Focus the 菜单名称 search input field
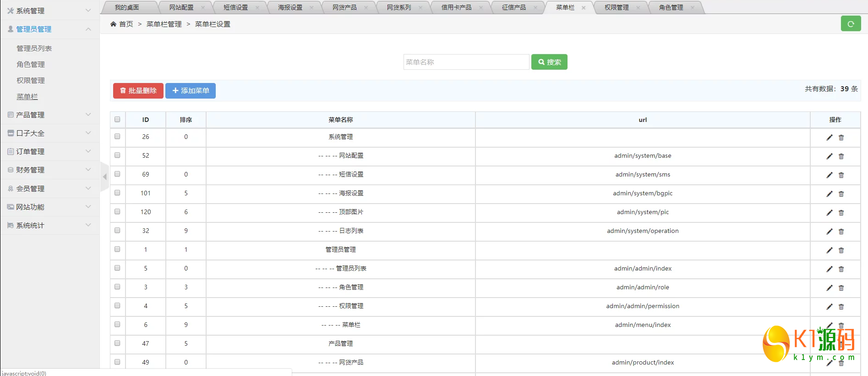The image size is (868, 376). tap(466, 62)
